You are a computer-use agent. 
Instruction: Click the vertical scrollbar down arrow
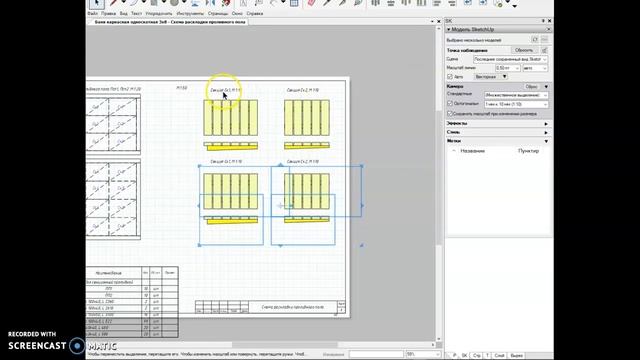tap(439, 339)
